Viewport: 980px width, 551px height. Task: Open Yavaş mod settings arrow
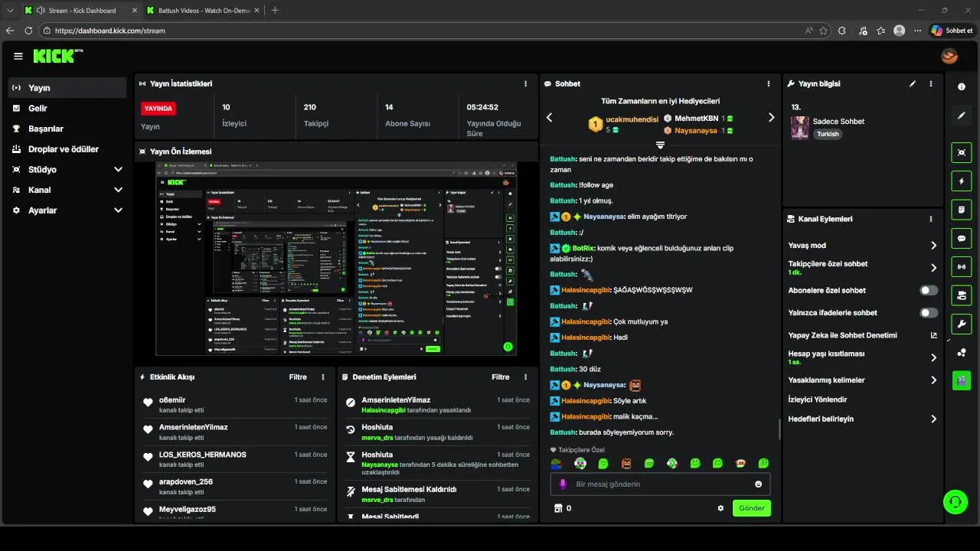(x=933, y=246)
